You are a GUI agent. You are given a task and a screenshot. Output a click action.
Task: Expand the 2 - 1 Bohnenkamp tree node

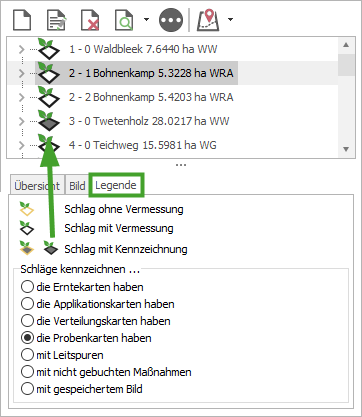(x=22, y=73)
